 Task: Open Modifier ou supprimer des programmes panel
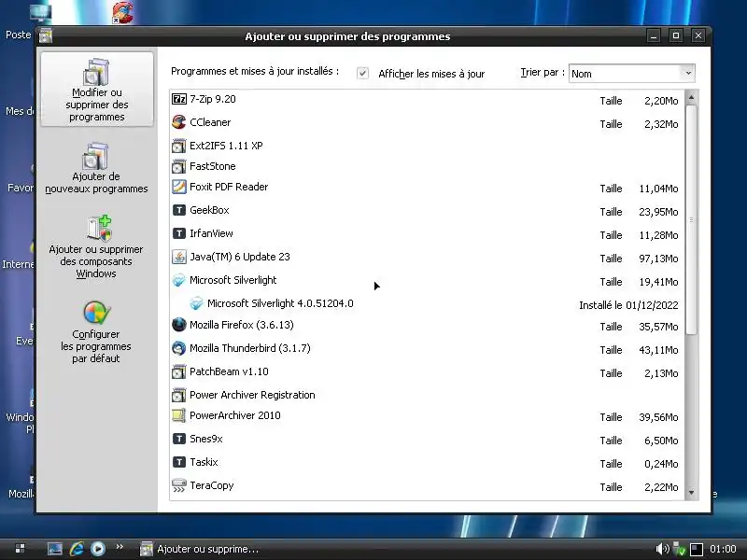[x=97, y=89]
